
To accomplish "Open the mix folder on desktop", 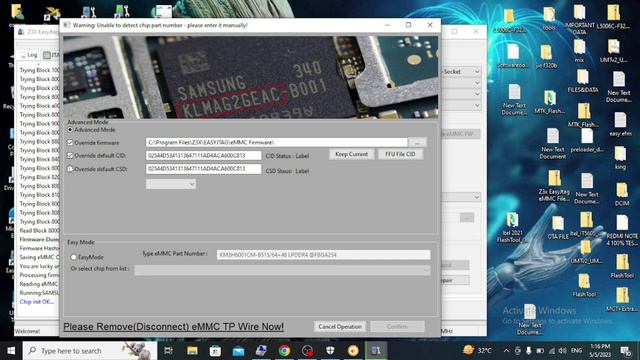I will [579, 51].
